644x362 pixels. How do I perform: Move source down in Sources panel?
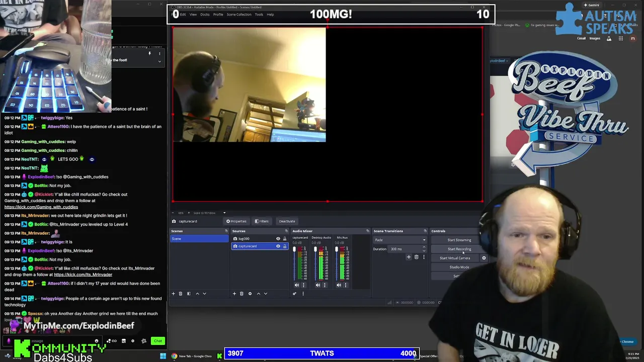pyautogui.click(x=266, y=294)
